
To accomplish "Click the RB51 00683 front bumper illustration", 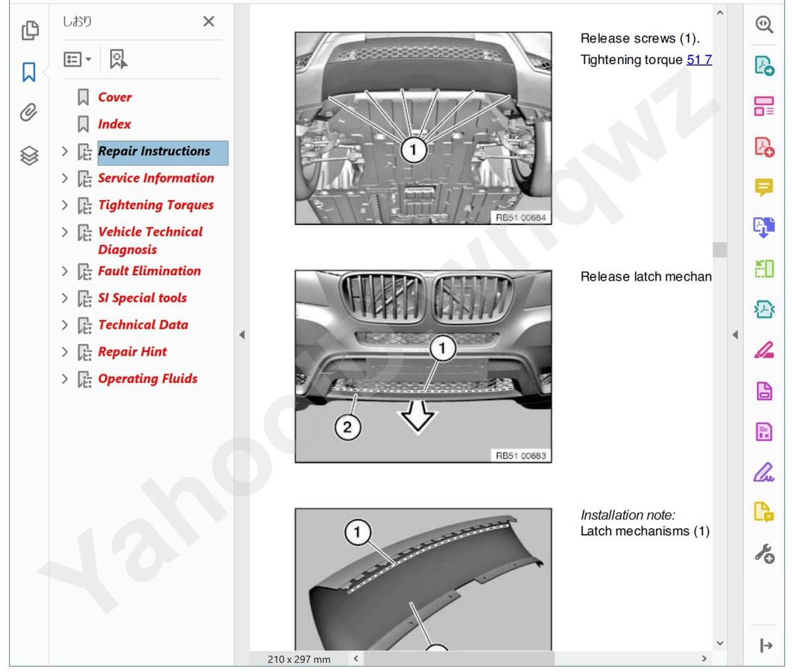I will [423, 366].
